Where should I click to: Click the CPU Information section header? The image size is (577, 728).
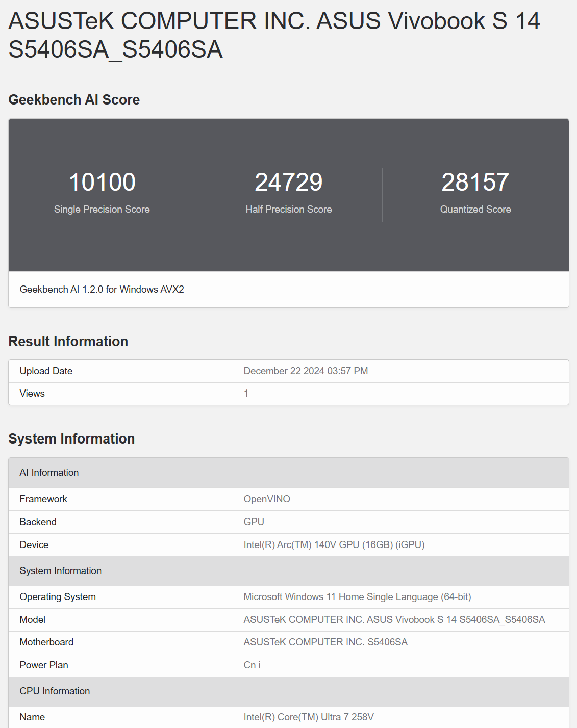click(x=289, y=691)
